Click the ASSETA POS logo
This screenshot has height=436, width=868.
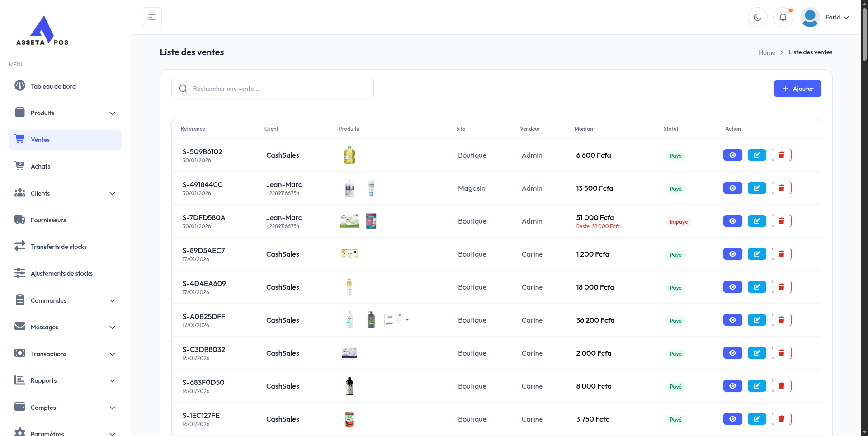(x=42, y=31)
